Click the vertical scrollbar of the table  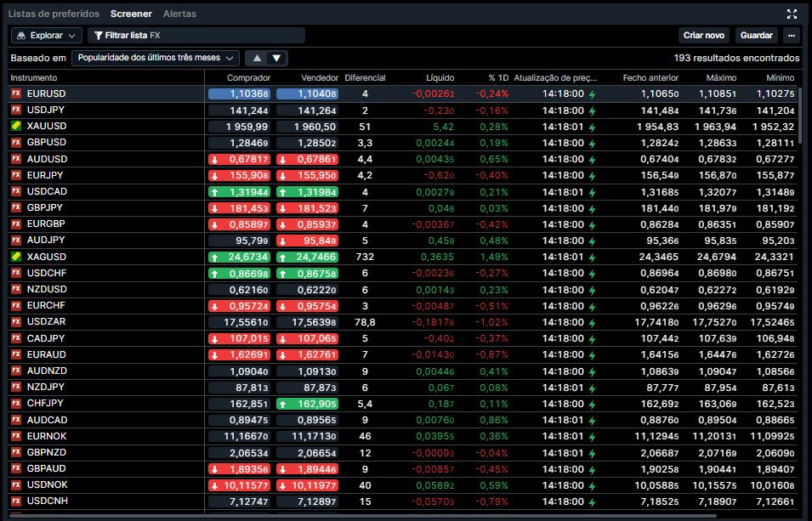[x=801, y=114]
